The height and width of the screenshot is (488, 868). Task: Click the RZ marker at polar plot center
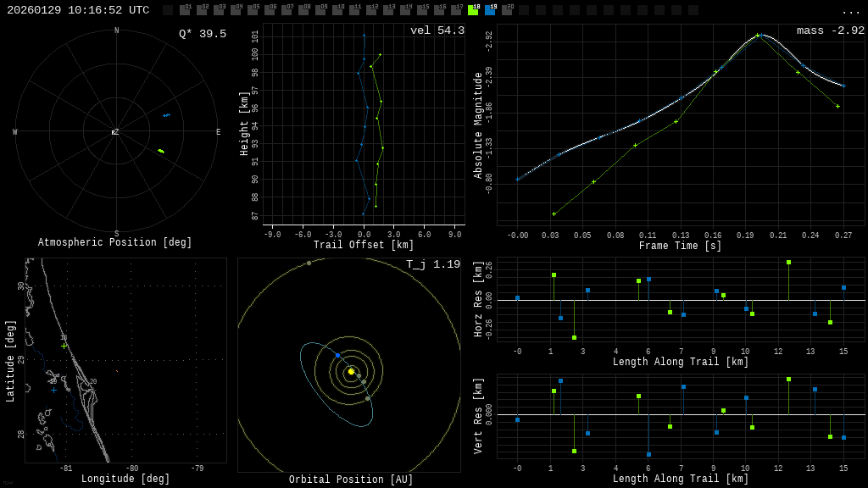point(114,132)
